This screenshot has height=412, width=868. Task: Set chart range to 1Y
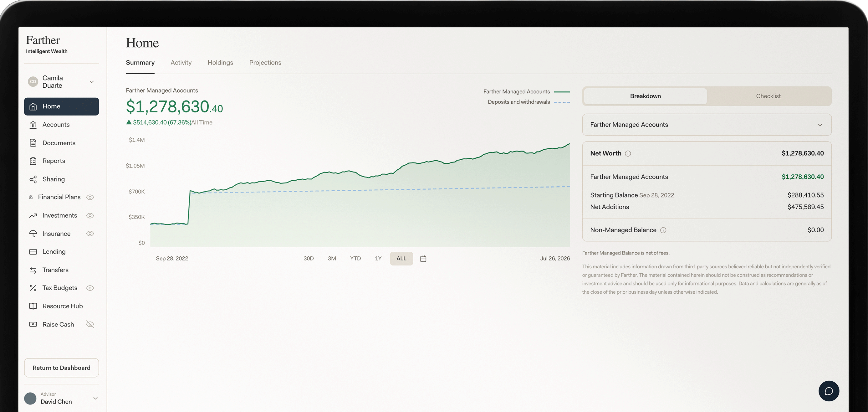click(378, 259)
